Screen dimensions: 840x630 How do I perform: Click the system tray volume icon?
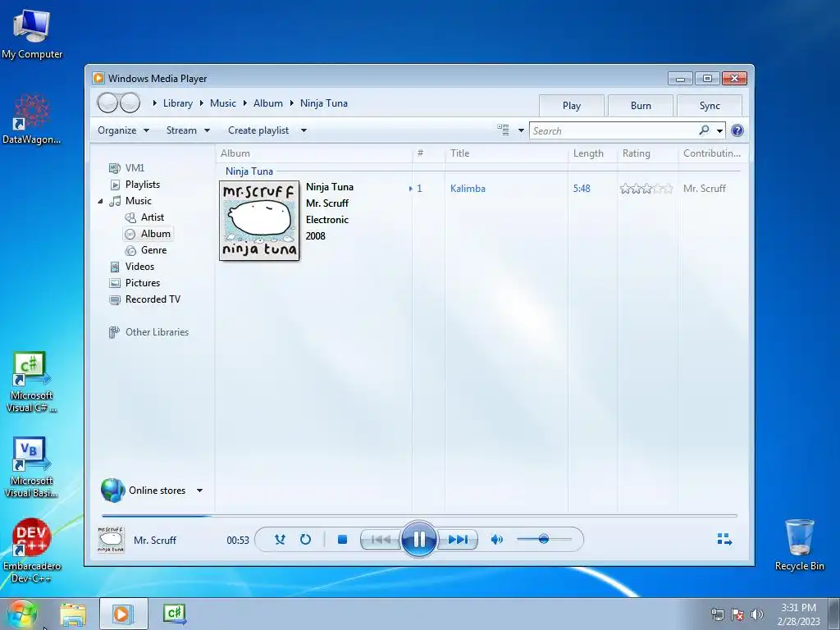pyautogui.click(x=756, y=614)
